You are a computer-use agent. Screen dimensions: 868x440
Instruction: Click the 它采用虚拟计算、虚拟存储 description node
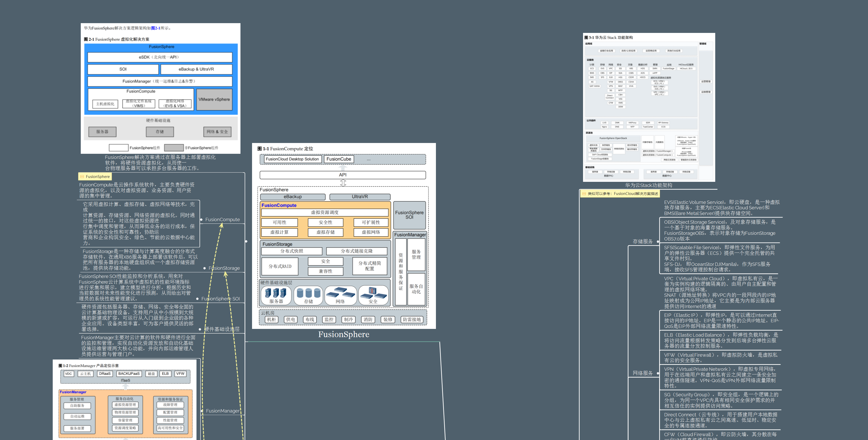[x=139, y=224]
